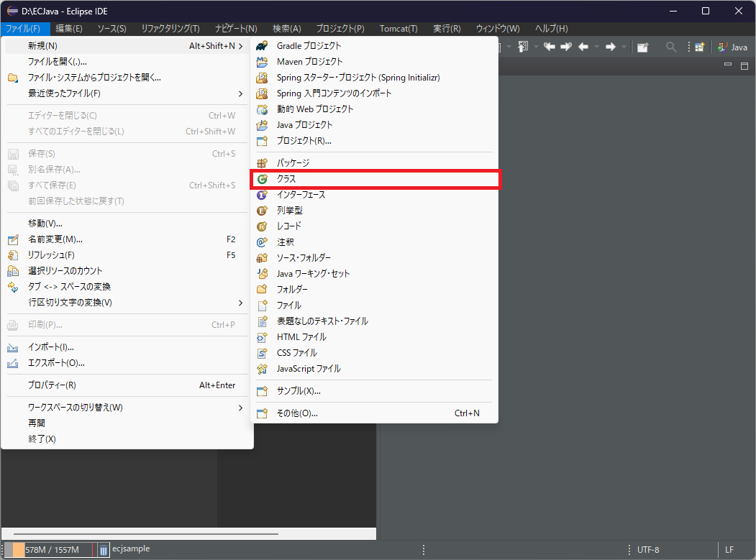
Task: Select Gradle project icon entry
Action: [x=374, y=46]
